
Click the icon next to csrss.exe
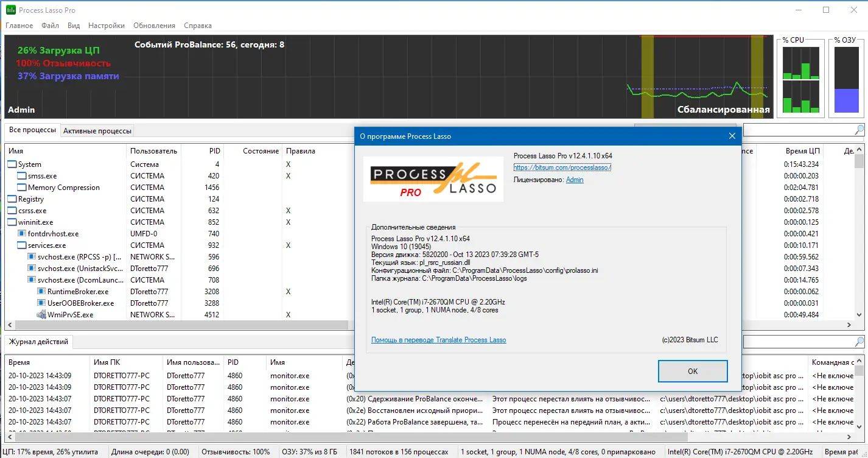tap(12, 211)
